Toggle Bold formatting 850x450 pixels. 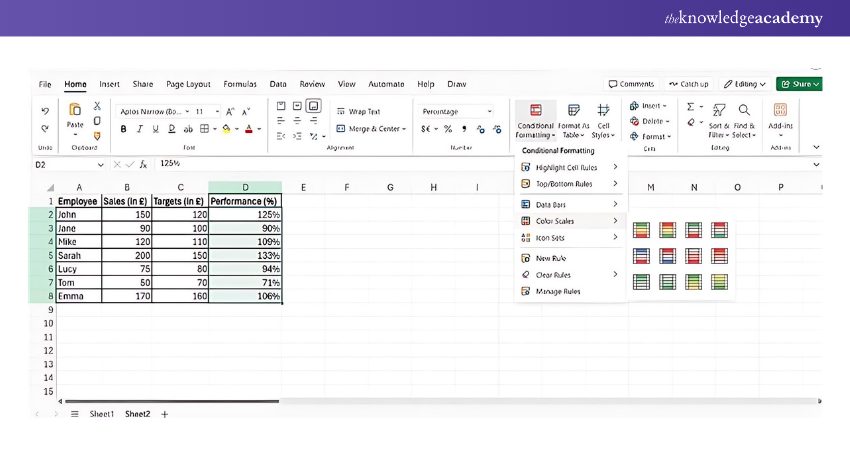(124, 129)
